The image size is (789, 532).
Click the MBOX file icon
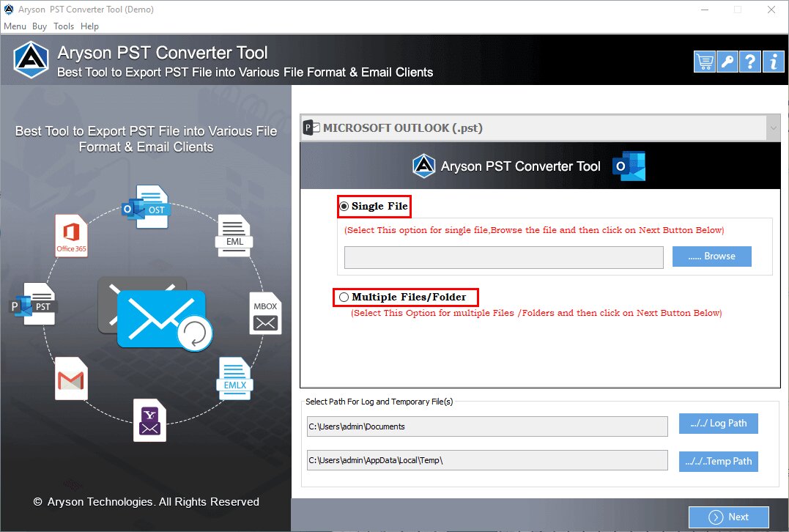[265, 313]
